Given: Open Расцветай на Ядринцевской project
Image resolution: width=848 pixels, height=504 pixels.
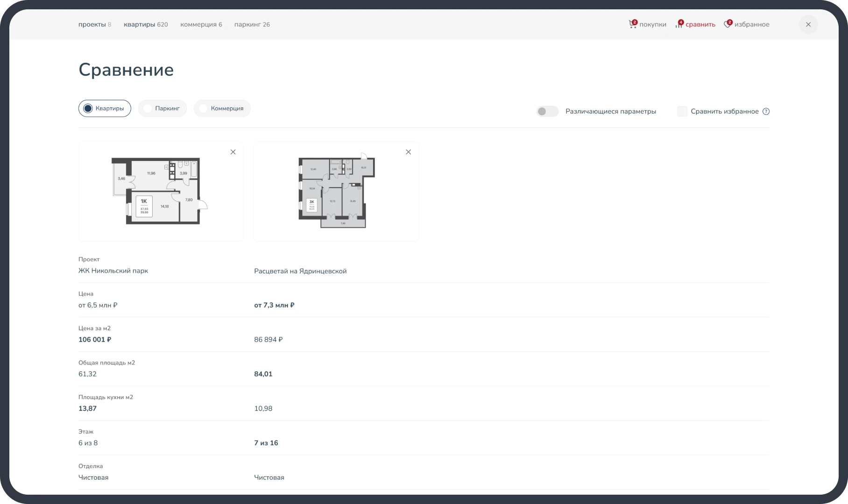Looking at the screenshot, I should click(300, 271).
